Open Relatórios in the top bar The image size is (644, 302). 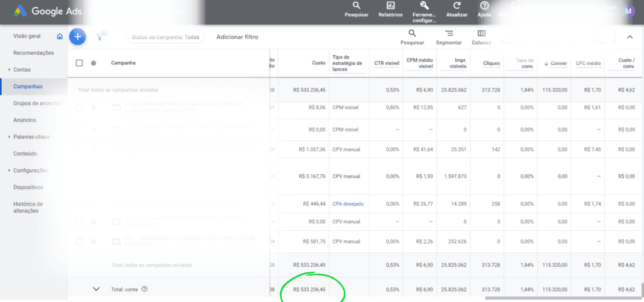(391, 9)
